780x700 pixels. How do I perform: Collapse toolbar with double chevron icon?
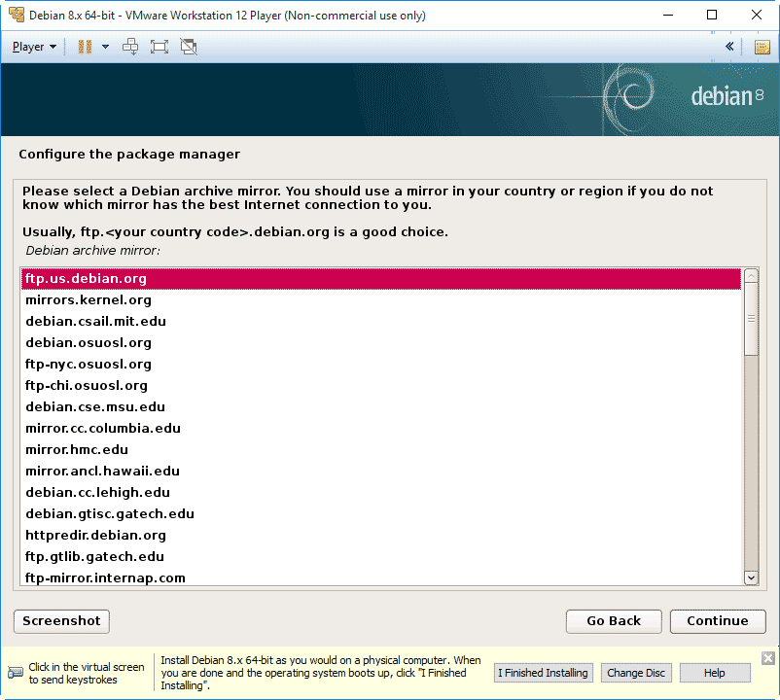730,47
